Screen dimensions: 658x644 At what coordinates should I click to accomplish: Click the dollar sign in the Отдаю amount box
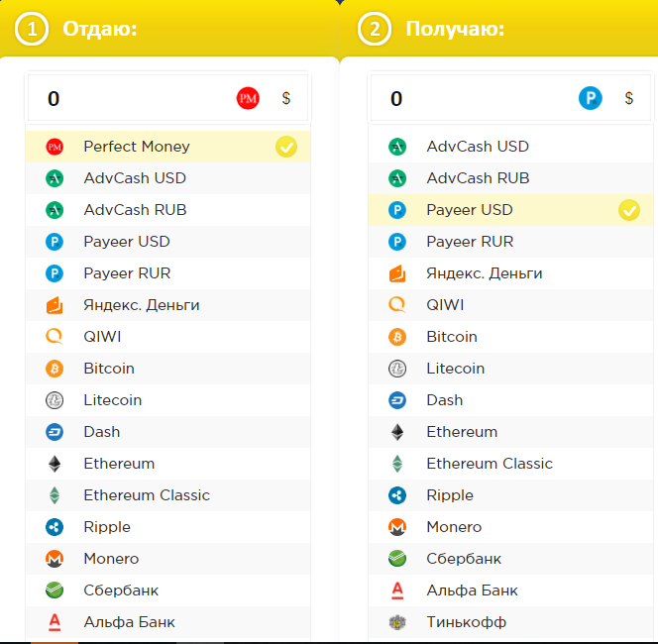286,98
